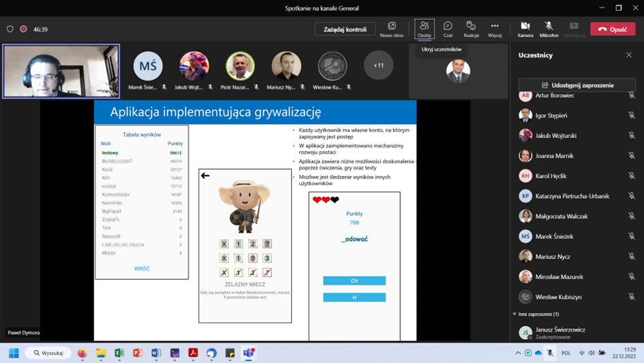This screenshot has width=644, height=363.
Task: Click the Zażądaj kontroli button
Action: [345, 29]
